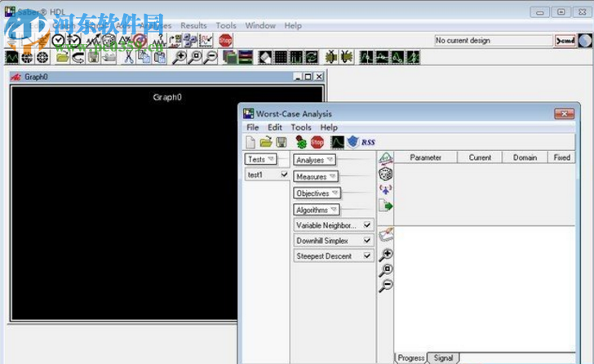This screenshot has height=364, width=594.
Task: Click the red target icon in main toolbar
Action: pos(140,40)
